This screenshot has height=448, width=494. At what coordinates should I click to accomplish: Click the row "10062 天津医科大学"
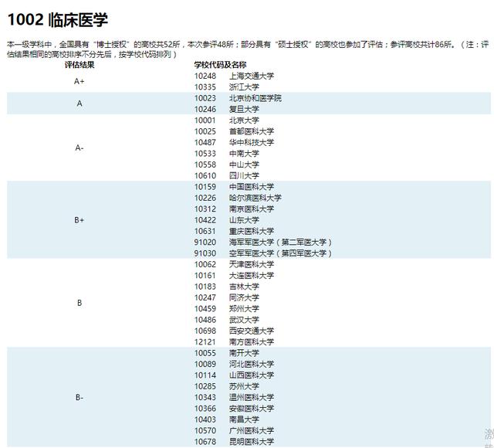234,264
